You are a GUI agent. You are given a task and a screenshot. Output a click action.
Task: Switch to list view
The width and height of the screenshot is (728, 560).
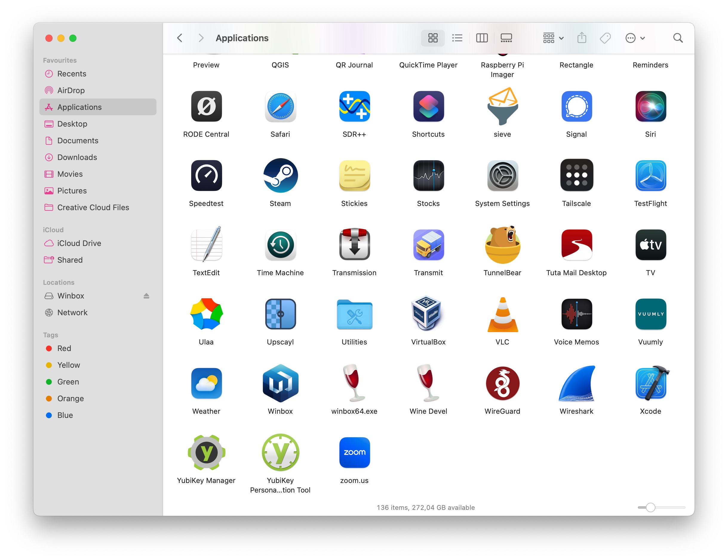(457, 38)
